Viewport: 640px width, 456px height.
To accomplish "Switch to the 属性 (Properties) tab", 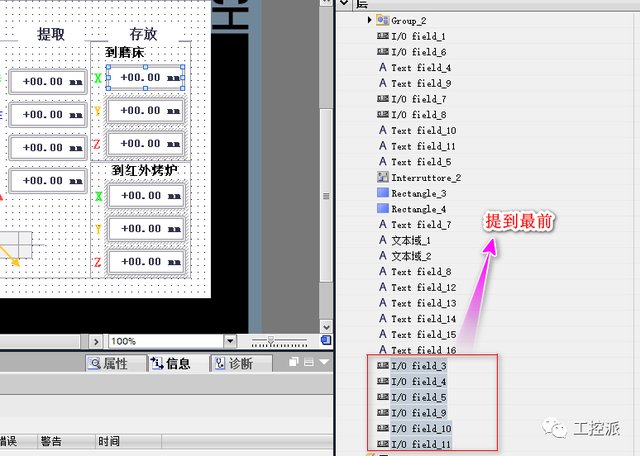I will click(108, 364).
